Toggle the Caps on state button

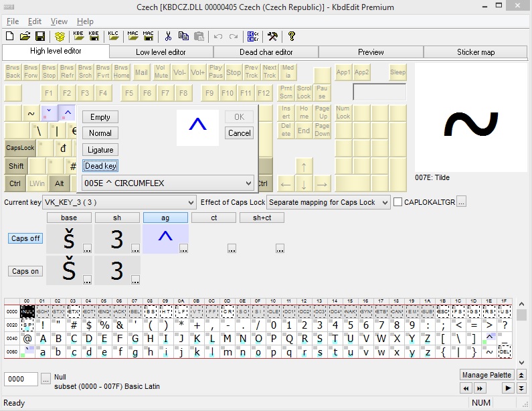tap(25, 271)
